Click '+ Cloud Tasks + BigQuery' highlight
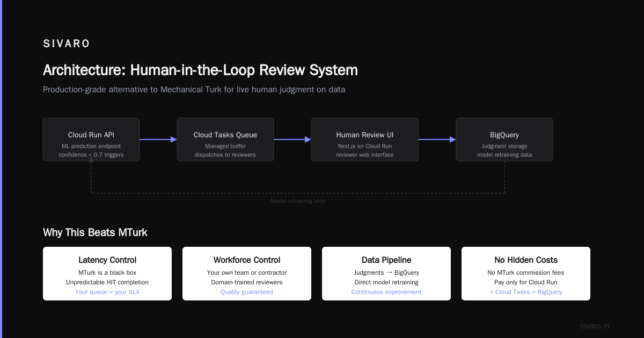Viewport: 644px width, 338px height. pyautogui.click(x=526, y=292)
